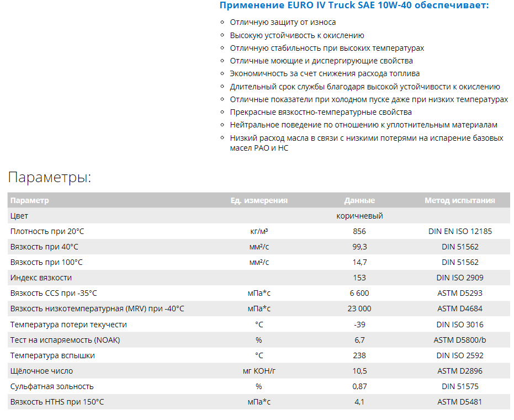
Task: Click the value '10,5'
Action: [359, 371]
